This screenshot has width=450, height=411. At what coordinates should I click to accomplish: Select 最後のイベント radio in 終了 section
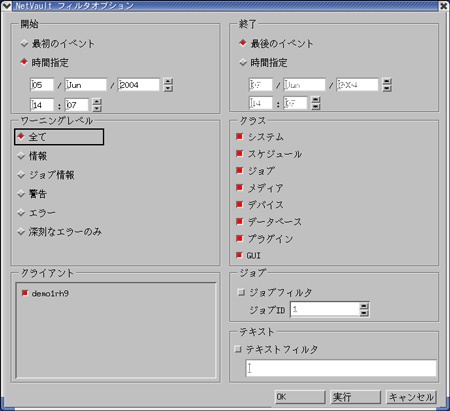click(243, 43)
